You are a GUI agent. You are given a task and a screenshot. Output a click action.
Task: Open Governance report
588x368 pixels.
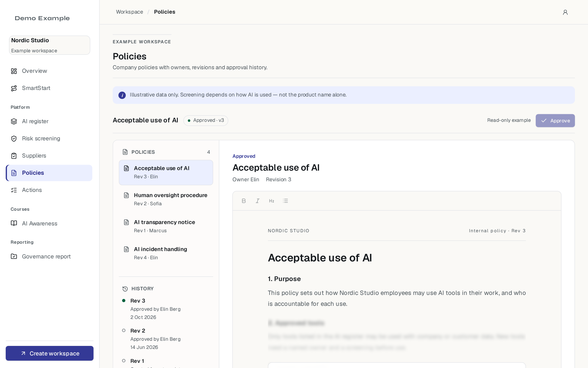49,257
